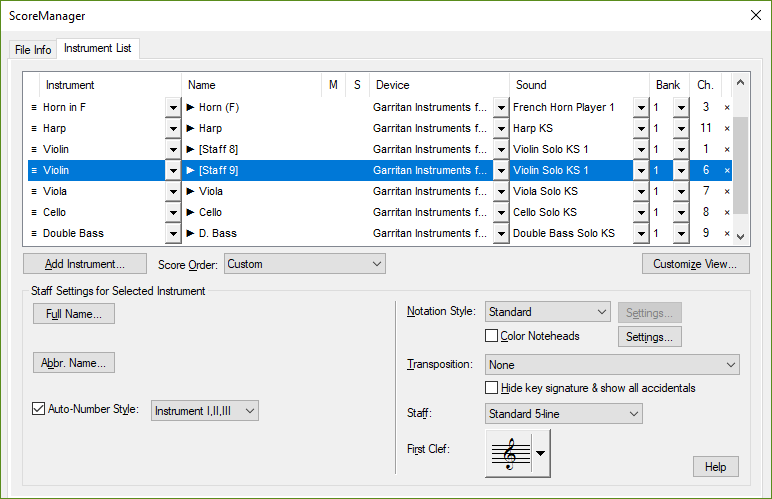Check Hide key signature & show all accidentals
Screen dimensions: 772x499
pyautogui.click(x=492, y=388)
